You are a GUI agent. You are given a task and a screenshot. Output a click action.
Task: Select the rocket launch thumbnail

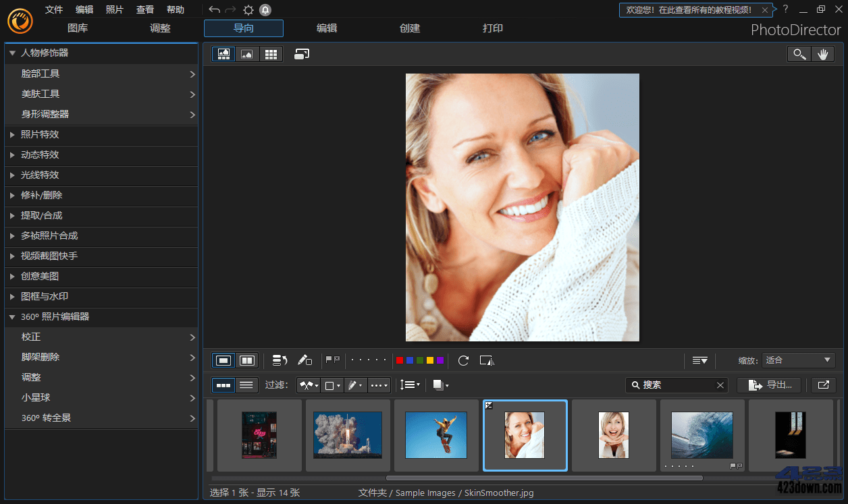coord(348,435)
